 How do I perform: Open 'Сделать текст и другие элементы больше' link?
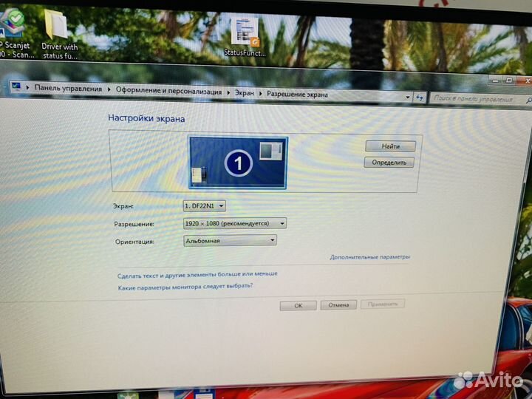coord(197,273)
